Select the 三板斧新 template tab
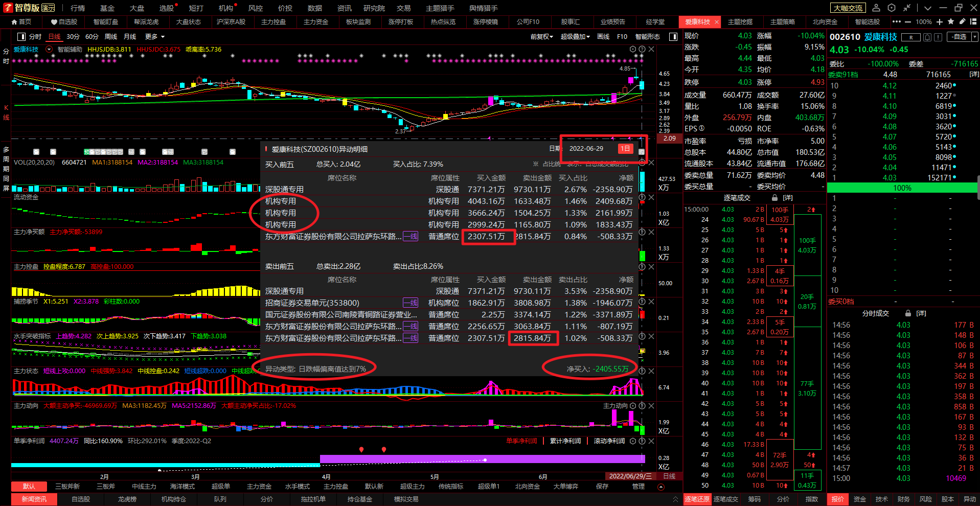 (x=67, y=486)
